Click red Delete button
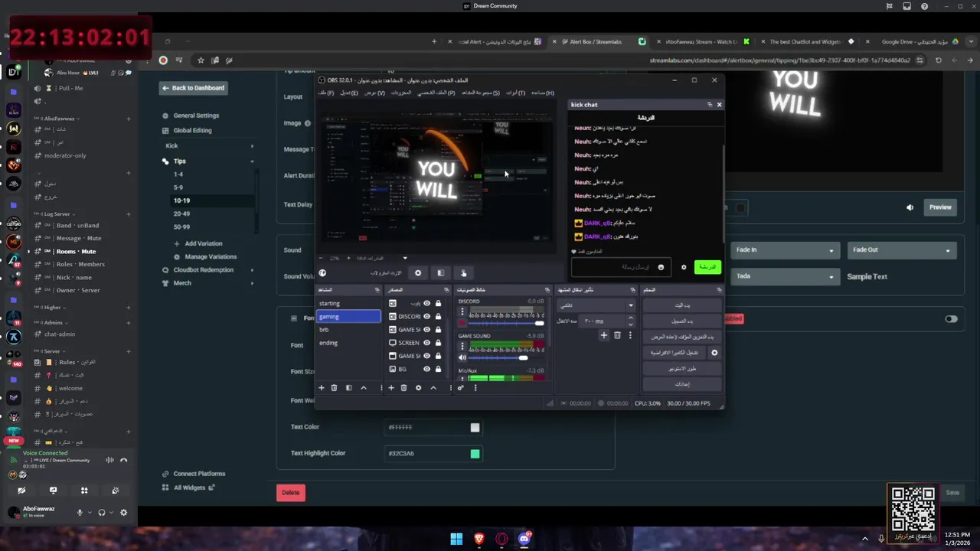The image size is (980, 551). 290,493
